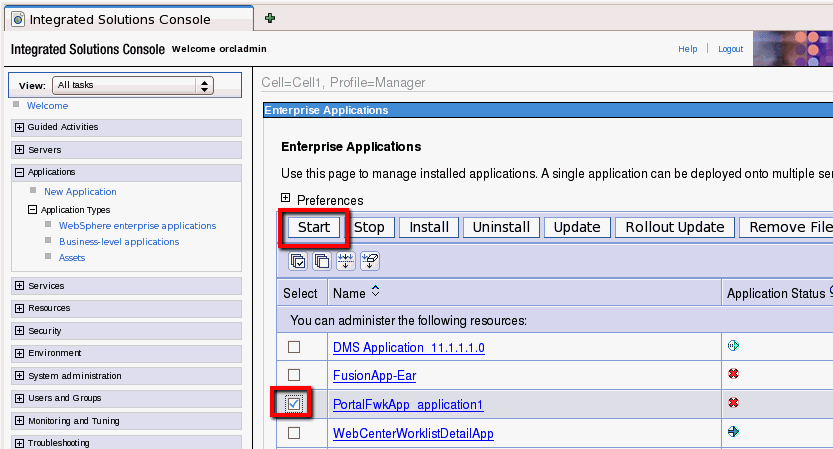The image size is (833, 449).
Task: Collapse the Application Types subtree
Action: pyautogui.click(x=32, y=210)
